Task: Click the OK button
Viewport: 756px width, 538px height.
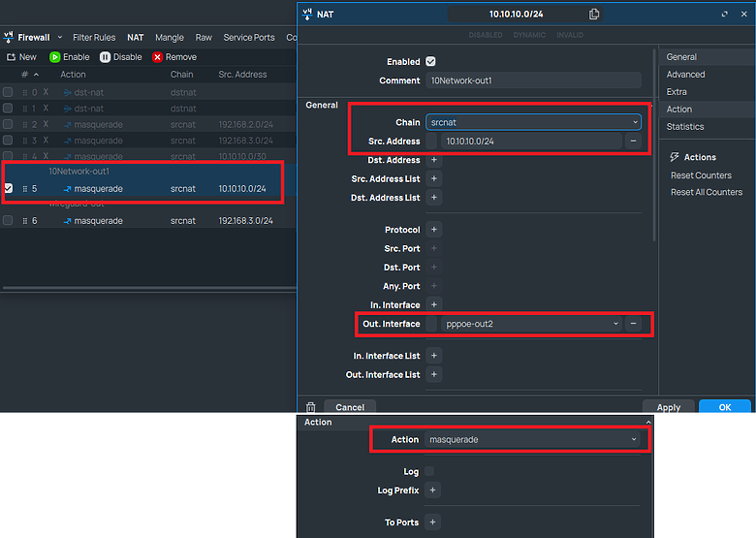Action: pos(725,407)
